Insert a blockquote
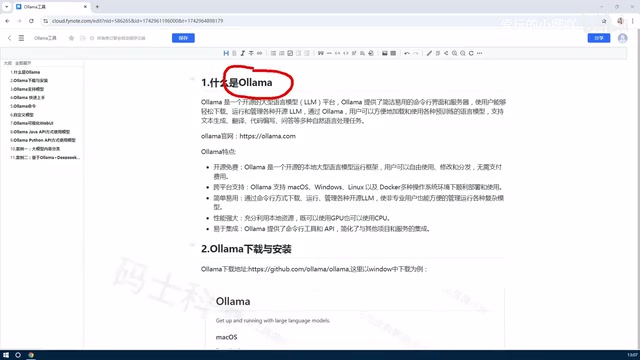 click(320, 53)
